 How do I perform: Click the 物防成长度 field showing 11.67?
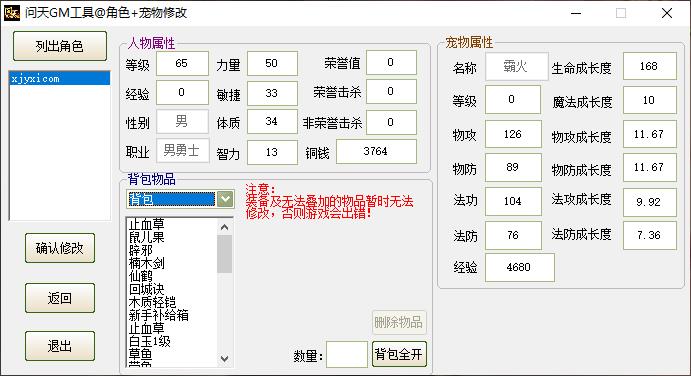650,168
